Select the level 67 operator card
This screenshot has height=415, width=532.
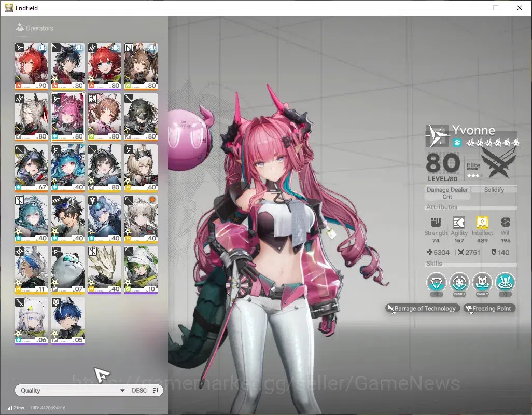tap(31, 168)
